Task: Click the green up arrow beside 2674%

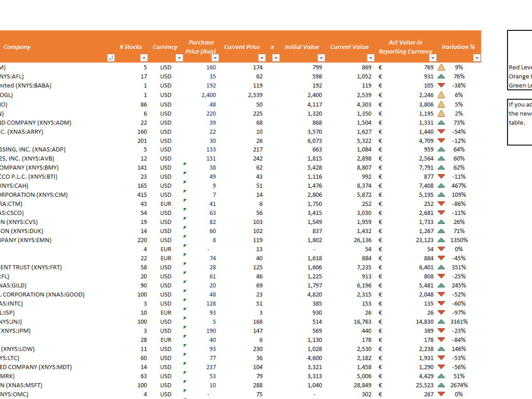Action: tap(441, 385)
